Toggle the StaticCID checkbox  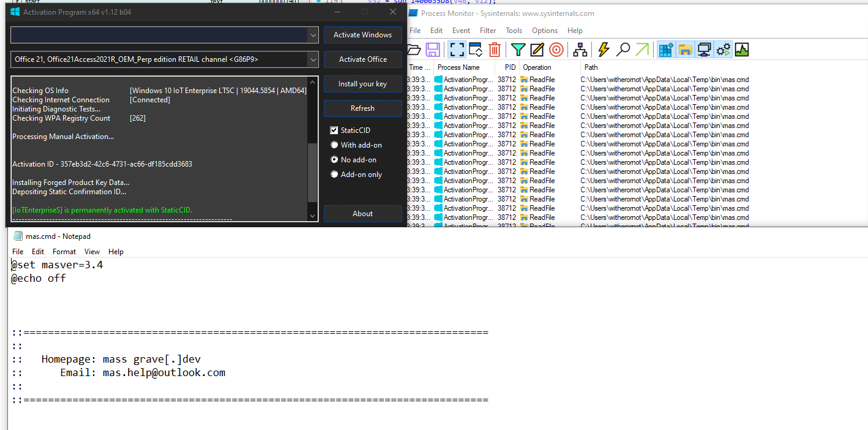[334, 130]
